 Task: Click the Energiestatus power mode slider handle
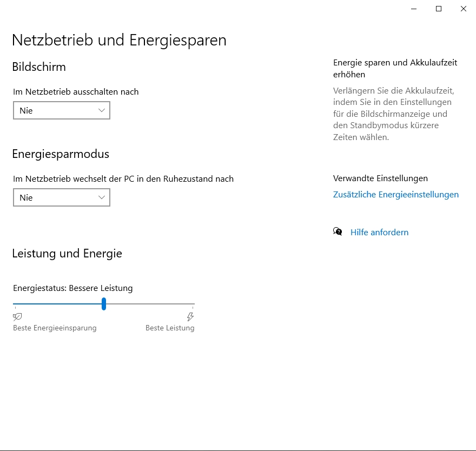pyautogui.click(x=104, y=304)
